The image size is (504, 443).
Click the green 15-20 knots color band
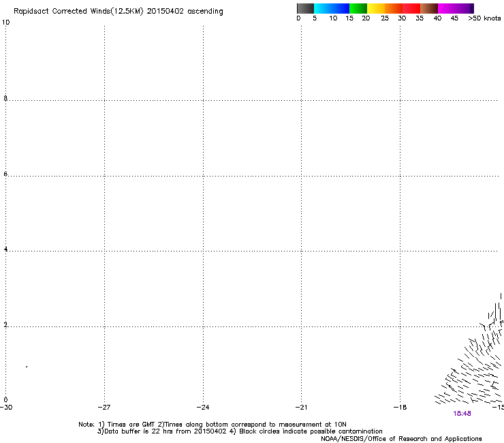(x=358, y=8)
